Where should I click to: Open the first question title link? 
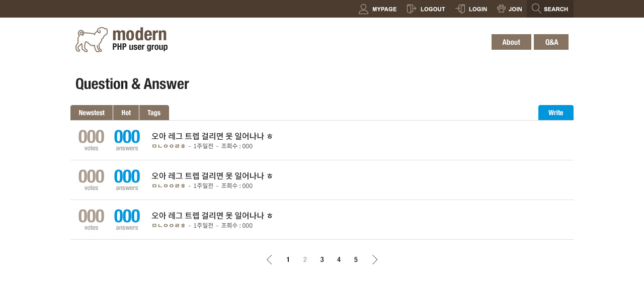(212, 136)
